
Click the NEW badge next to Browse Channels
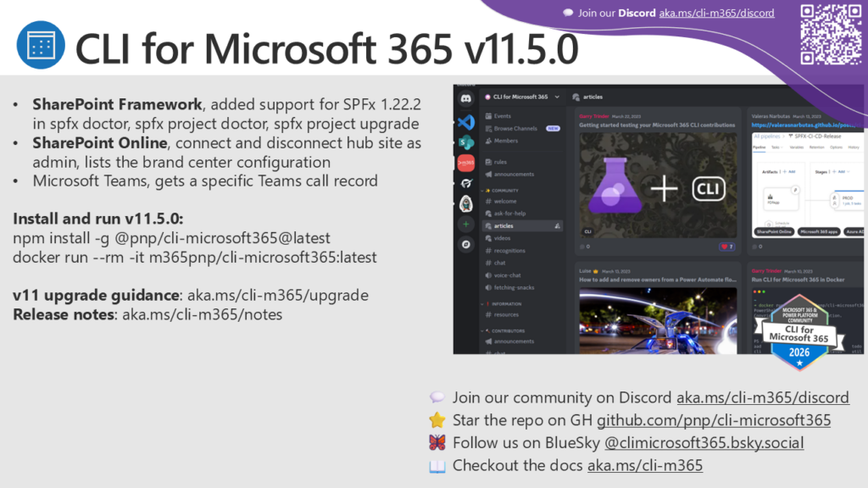553,129
